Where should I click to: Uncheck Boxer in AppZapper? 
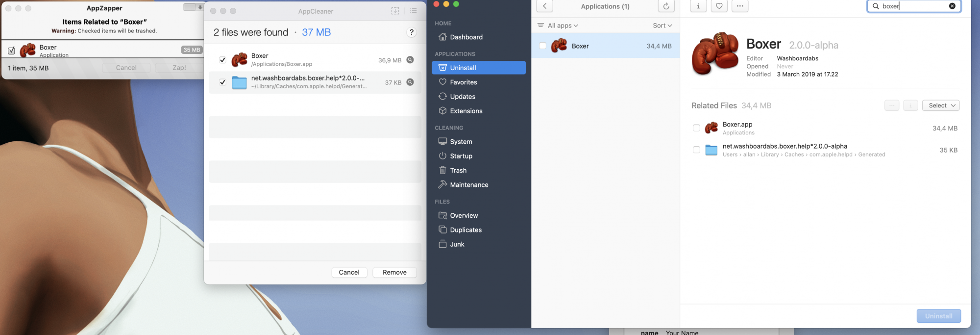pos(11,50)
